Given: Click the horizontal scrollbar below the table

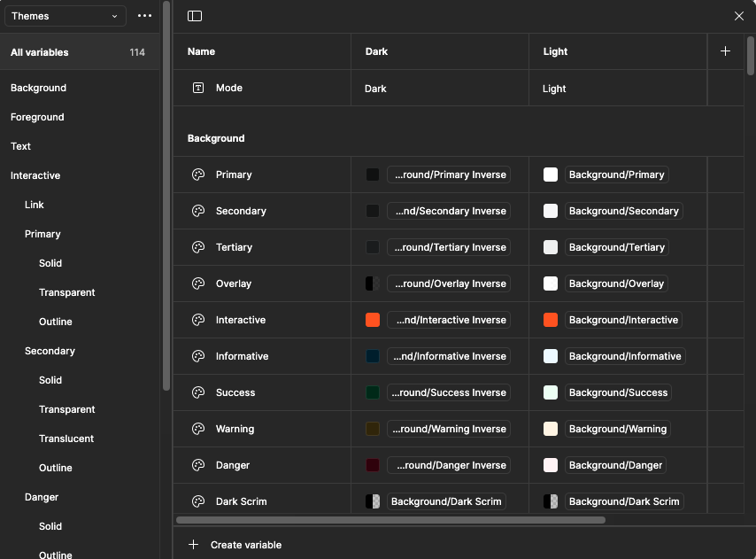Looking at the screenshot, I should 390,520.
